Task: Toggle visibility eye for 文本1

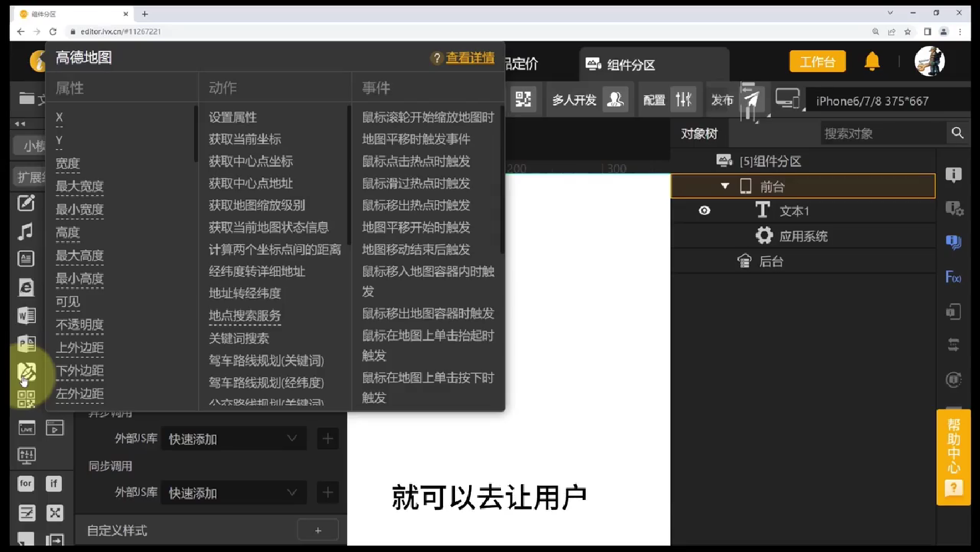Action: point(704,211)
